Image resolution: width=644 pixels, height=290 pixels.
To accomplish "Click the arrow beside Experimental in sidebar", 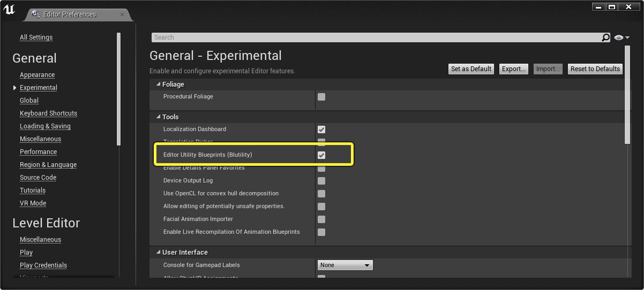I will 14,88.
